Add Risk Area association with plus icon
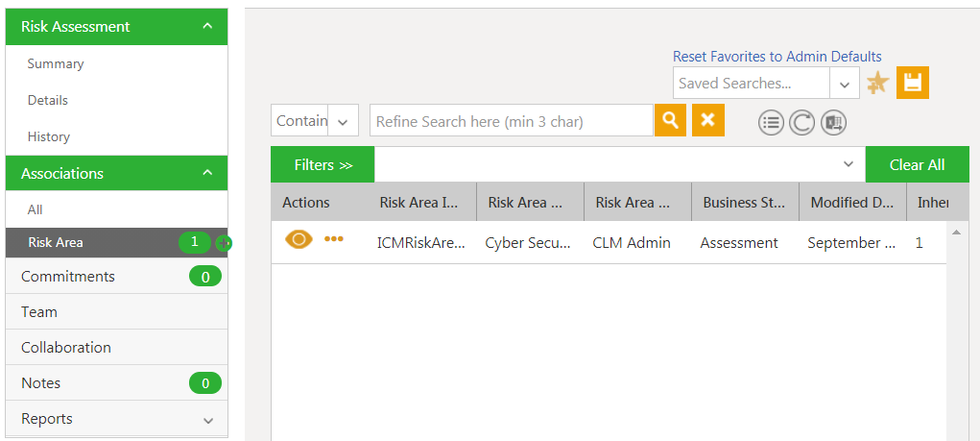 click(224, 243)
